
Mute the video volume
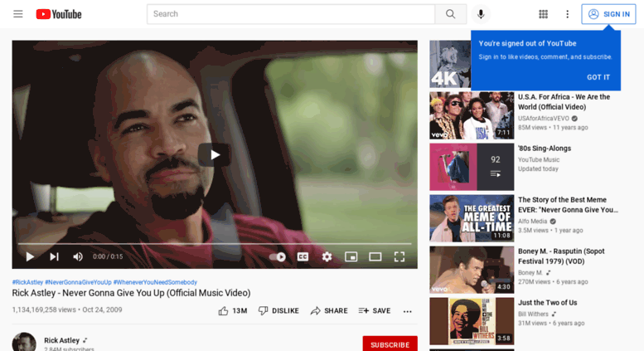click(x=78, y=256)
